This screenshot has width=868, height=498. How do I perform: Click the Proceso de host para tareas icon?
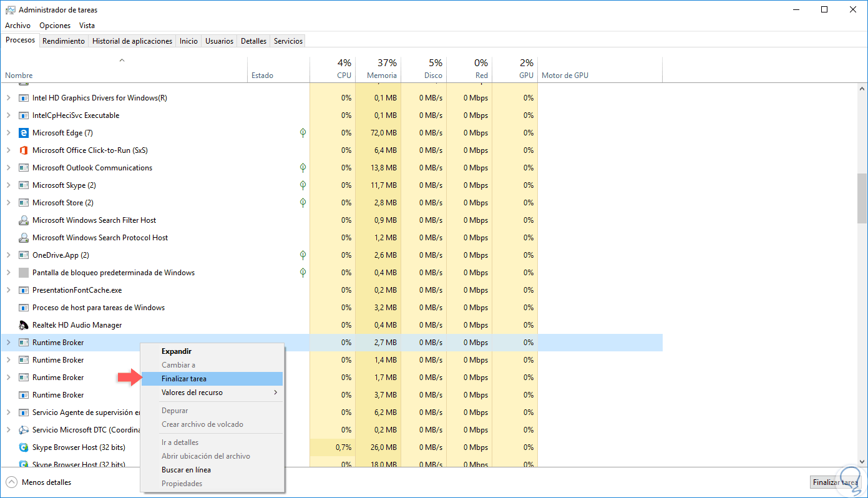tap(24, 308)
